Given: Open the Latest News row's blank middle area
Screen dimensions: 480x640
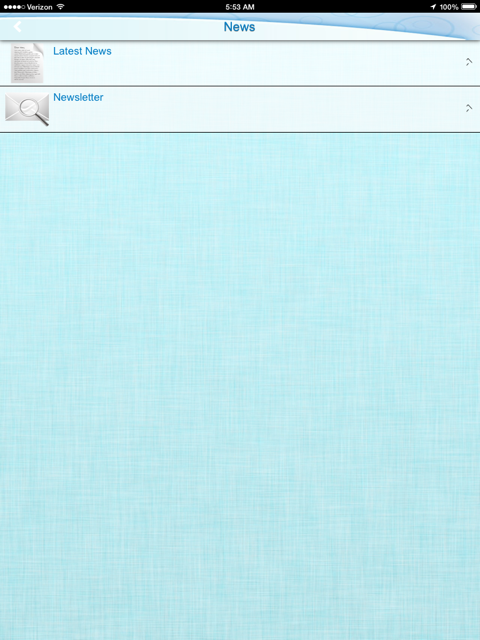Looking at the screenshot, I should [x=261, y=63].
